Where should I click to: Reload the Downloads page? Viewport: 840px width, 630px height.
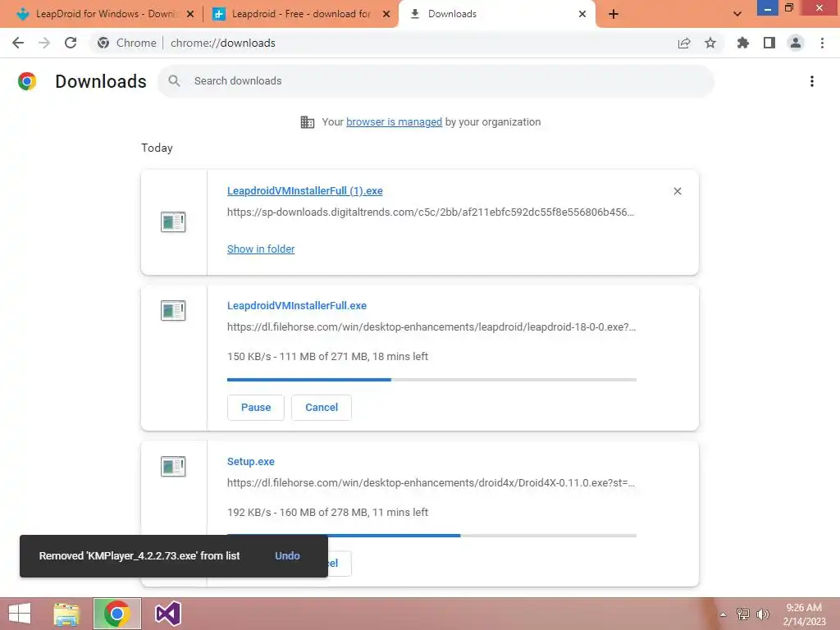click(71, 43)
